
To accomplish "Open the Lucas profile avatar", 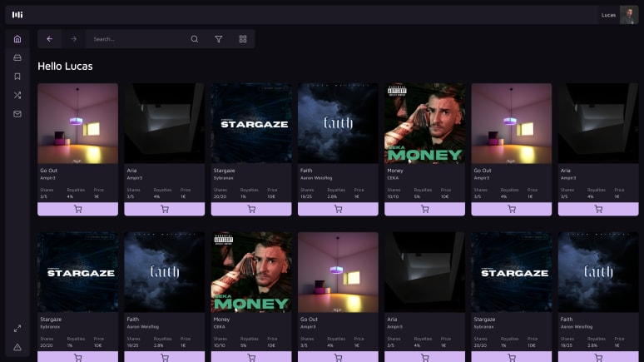I will click(629, 15).
